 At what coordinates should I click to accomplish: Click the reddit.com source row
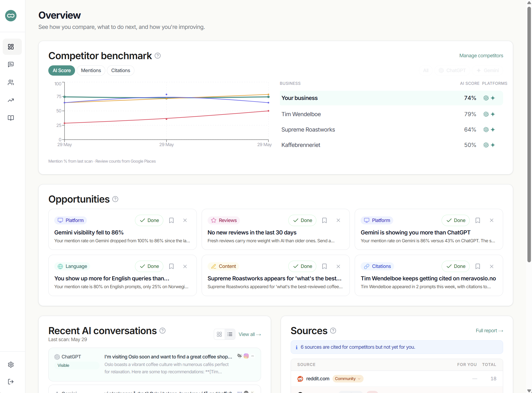397,379
